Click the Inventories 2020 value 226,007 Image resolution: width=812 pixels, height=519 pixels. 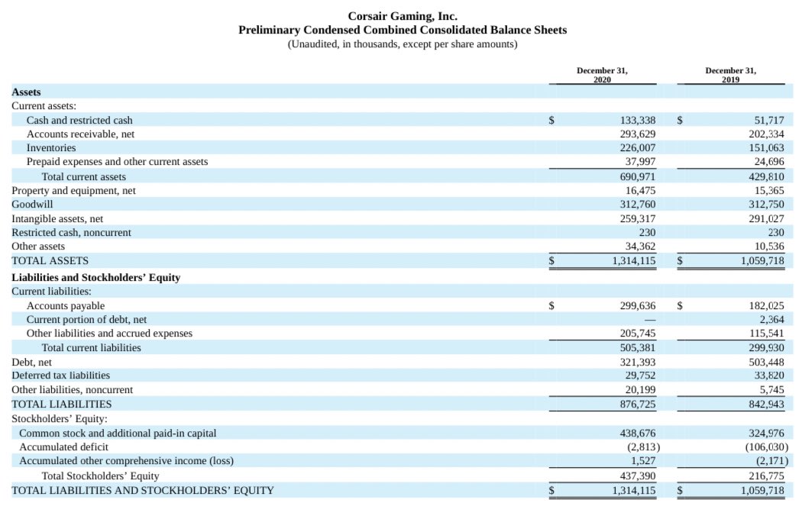(636, 148)
